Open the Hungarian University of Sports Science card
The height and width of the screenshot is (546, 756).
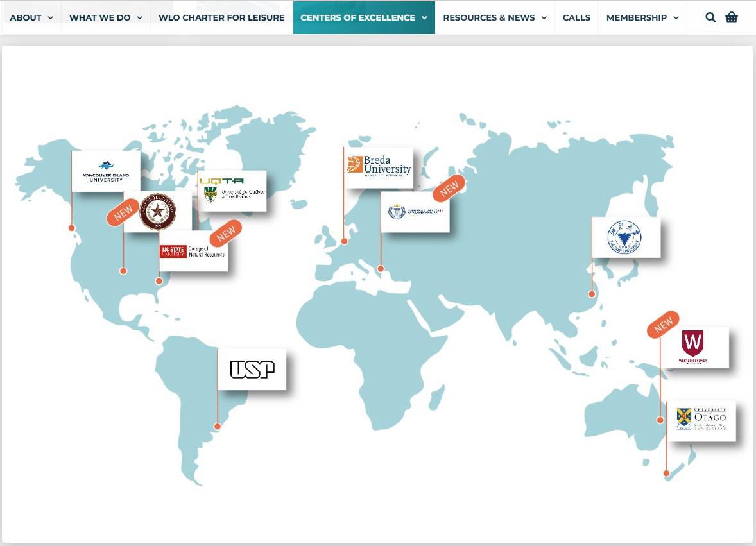[x=415, y=212]
